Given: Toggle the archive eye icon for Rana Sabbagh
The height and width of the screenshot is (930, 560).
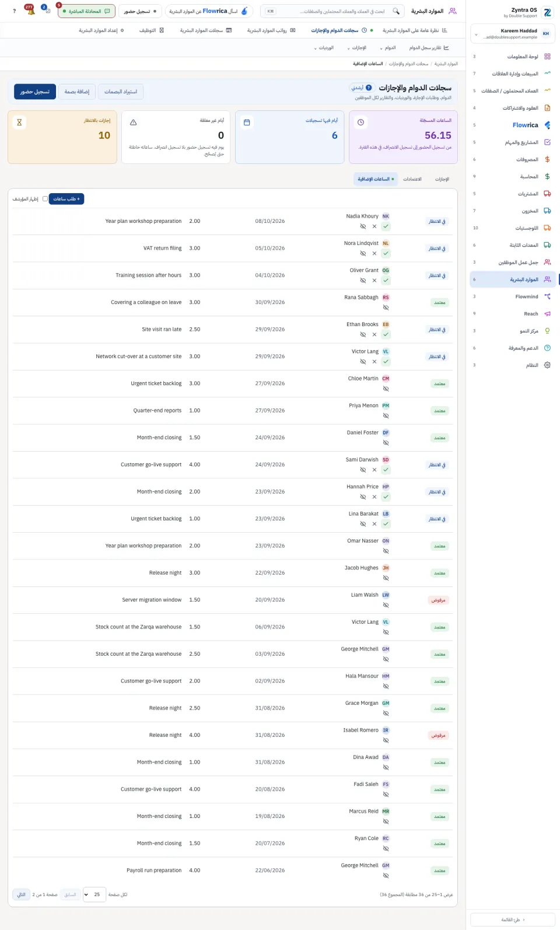Looking at the screenshot, I should [x=386, y=307].
